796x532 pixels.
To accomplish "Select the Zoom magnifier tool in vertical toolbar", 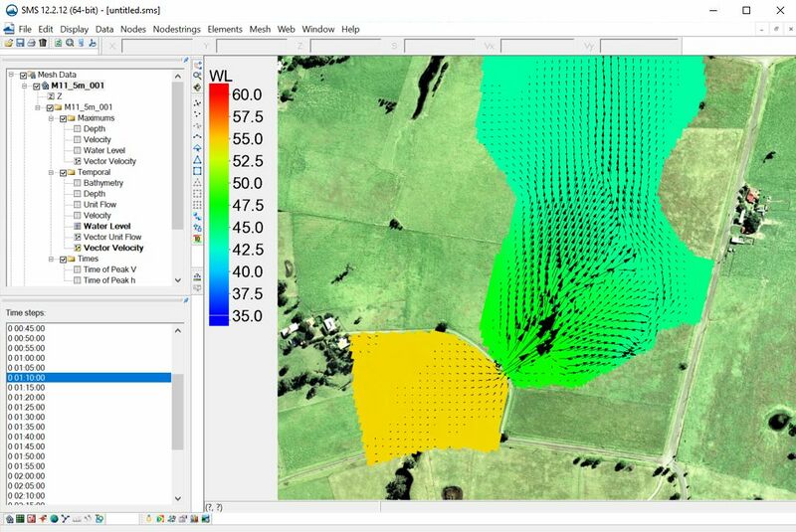I will pyautogui.click(x=197, y=77).
